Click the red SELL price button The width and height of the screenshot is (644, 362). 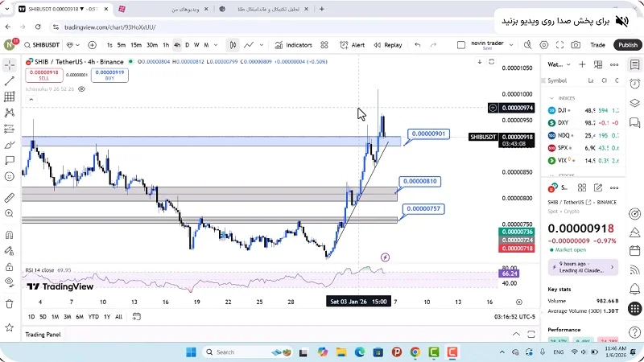(x=44, y=75)
